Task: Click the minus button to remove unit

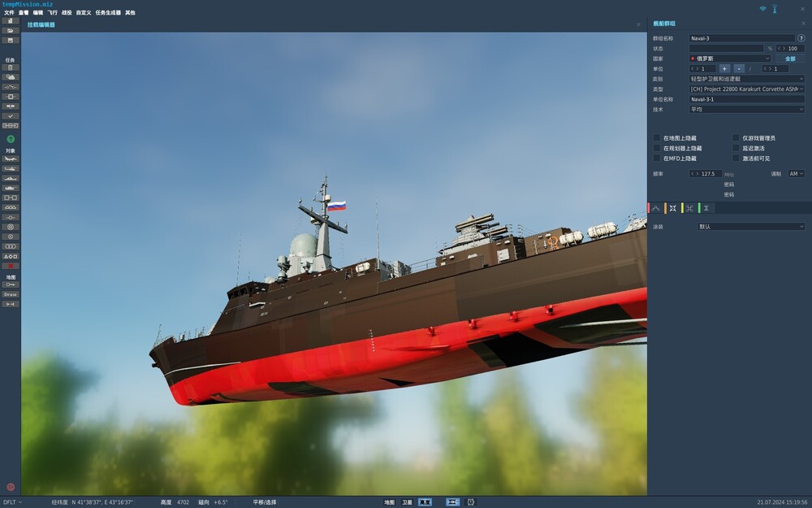Action: coord(739,68)
